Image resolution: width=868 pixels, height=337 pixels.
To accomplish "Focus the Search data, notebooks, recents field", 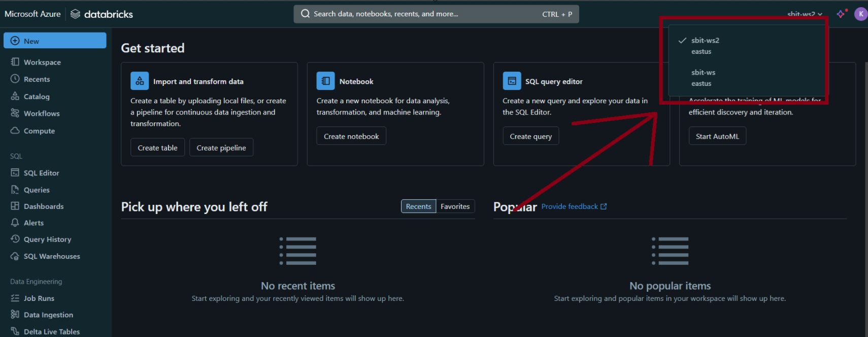I will coord(436,14).
